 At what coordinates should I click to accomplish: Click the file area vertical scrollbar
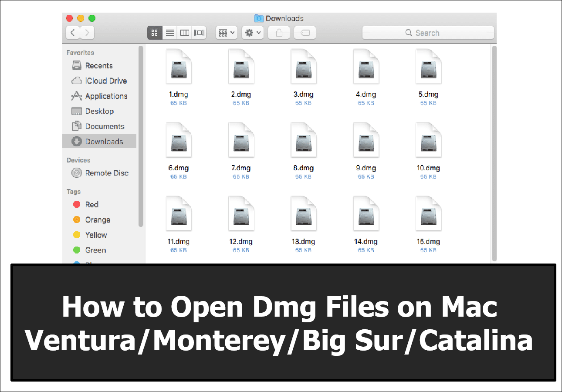[494, 153]
